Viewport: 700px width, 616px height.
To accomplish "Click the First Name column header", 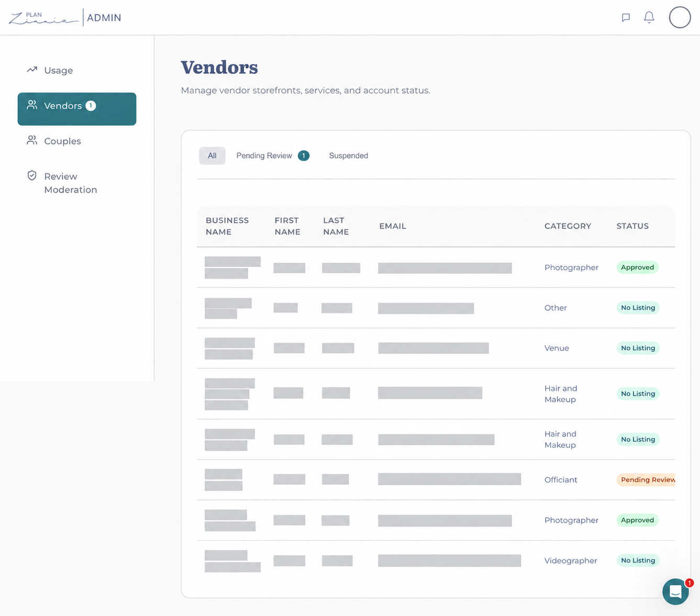I will [x=287, y=226].
